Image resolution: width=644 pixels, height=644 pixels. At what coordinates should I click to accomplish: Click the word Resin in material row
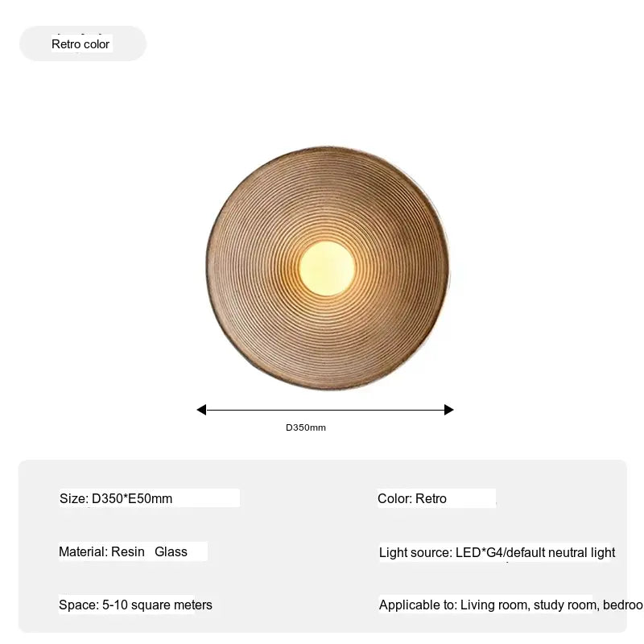click(128, 551)
